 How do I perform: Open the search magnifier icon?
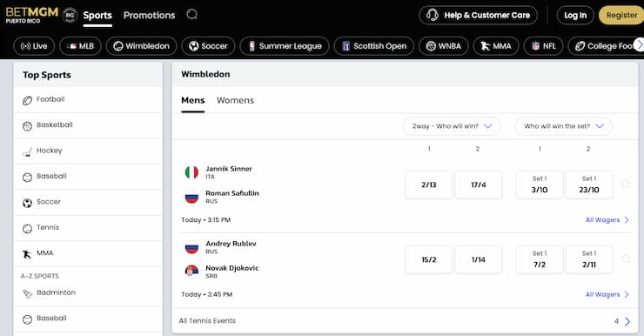191,15
